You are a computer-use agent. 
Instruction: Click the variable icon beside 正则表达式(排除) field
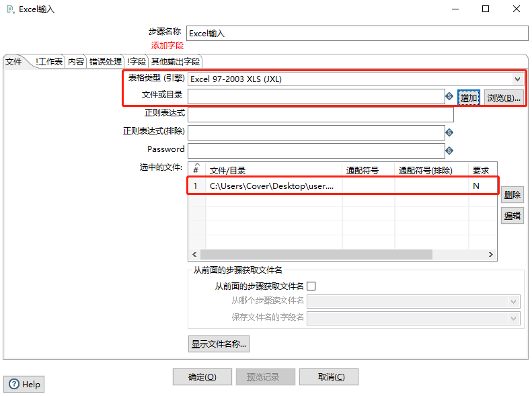click(449, 132)
